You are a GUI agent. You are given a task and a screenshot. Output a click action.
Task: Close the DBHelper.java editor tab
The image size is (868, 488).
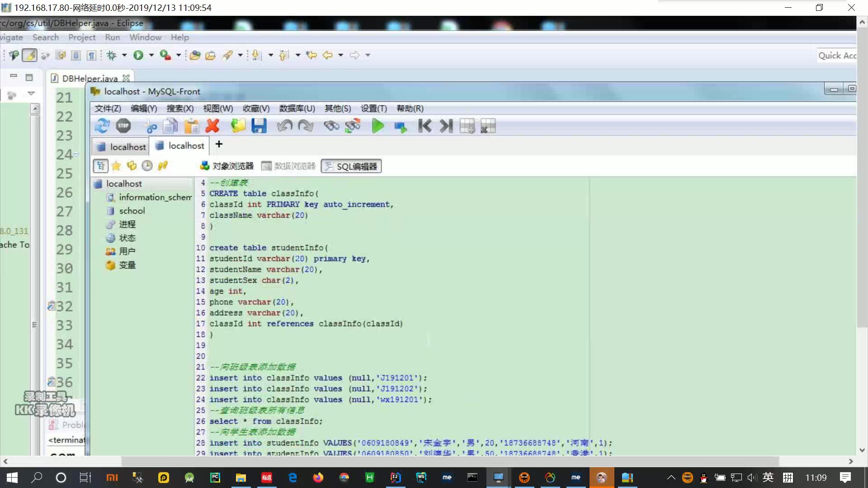pos(126,78)
